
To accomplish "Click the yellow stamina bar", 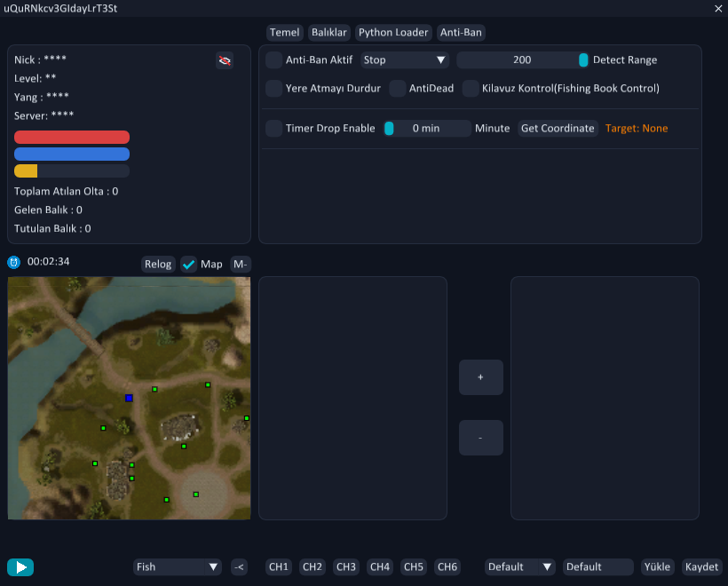I will point(72,170).
